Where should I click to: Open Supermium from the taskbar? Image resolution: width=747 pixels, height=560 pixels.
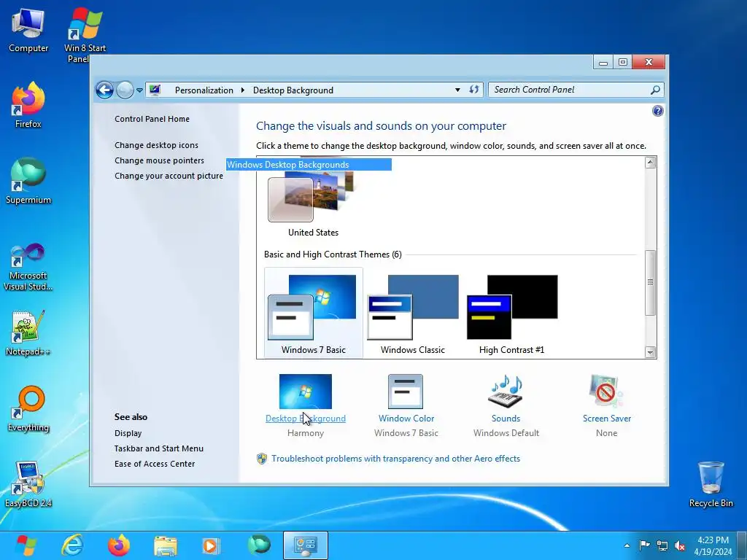259,545
